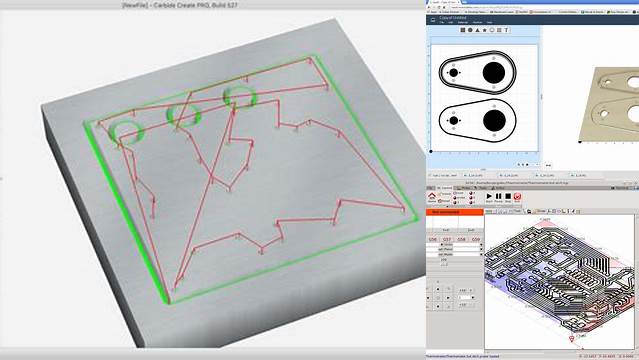This screenshot has width=639, height=360.
Task: Pause the running CNC job
Action: pyautogui.click(x=498, y=197)
